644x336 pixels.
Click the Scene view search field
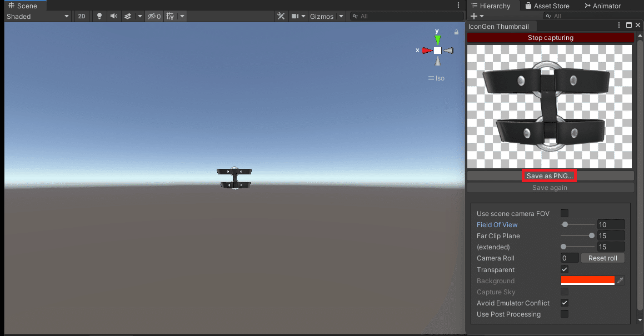(407, 16)
